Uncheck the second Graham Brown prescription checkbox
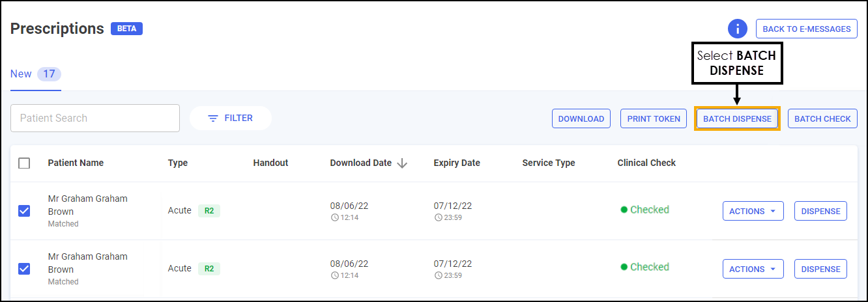Screen dimensions: 868x302 24,268
